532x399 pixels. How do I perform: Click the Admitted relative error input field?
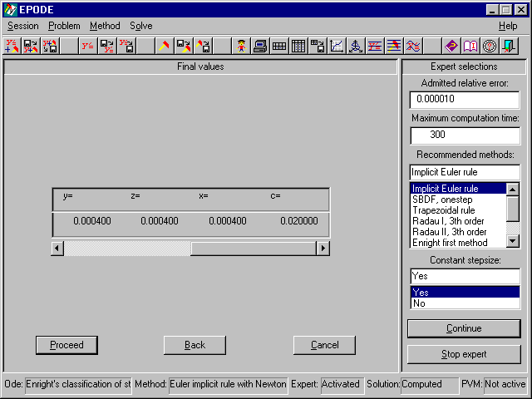(465, 100)
